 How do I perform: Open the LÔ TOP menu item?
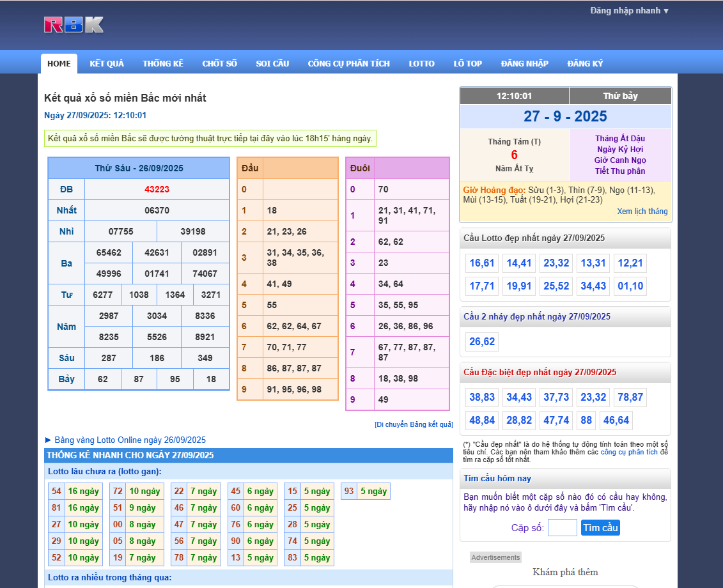(467, 63)
